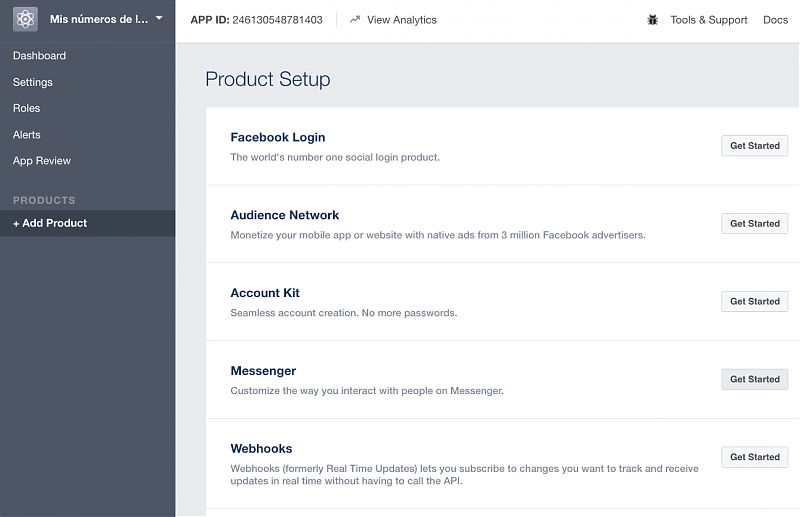Open Roles in the sidebar
This screenshot has width=800, height=517.
(27, 108)
